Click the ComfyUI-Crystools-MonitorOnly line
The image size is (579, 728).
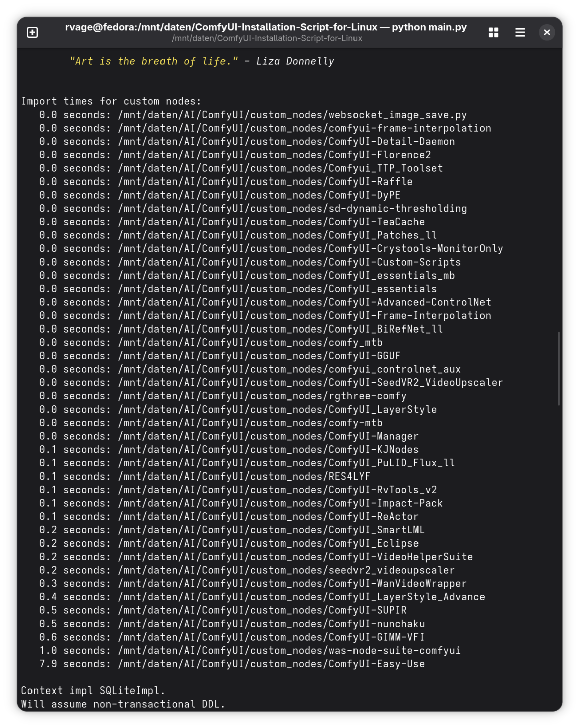[271, 248]
